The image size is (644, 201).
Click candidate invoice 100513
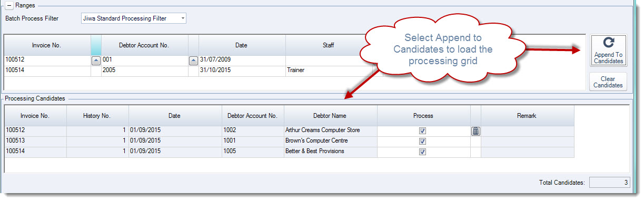click(35, 142)
